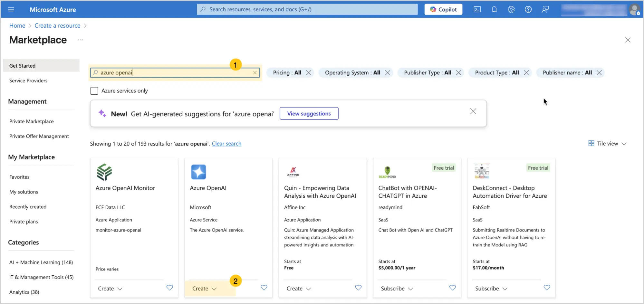This screenshot has height=304, width=644.
Task: Click the Copilot button
Action: click(443, 9)
